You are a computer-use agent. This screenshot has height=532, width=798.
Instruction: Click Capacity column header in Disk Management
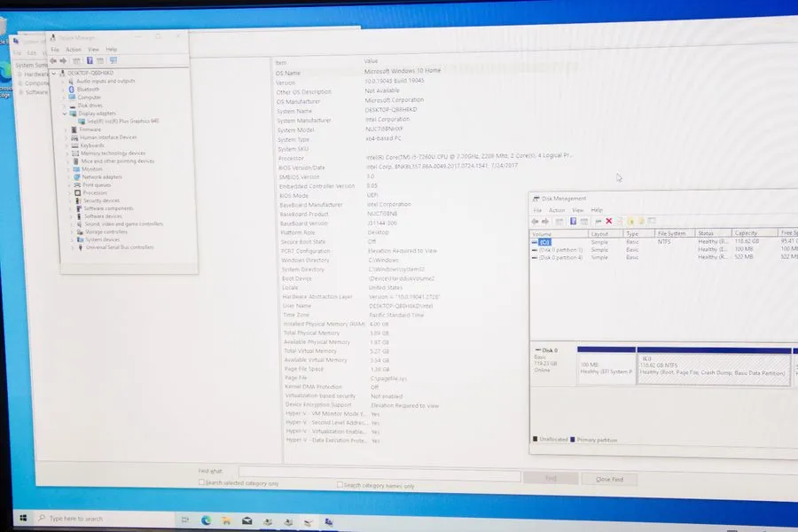tap(755, 232)
